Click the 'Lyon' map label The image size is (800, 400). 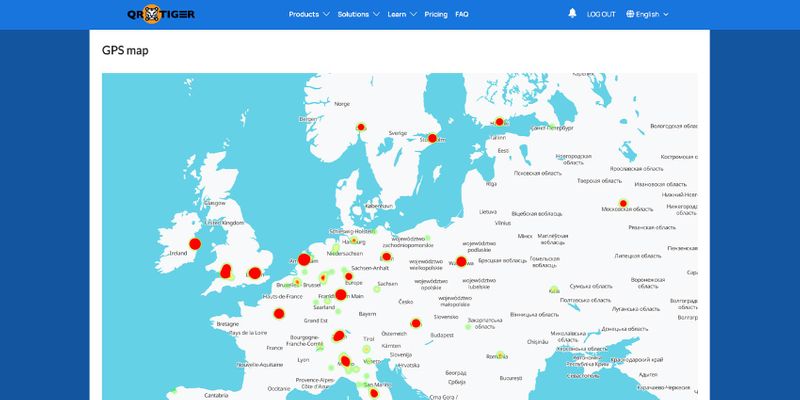coord(303,360)
